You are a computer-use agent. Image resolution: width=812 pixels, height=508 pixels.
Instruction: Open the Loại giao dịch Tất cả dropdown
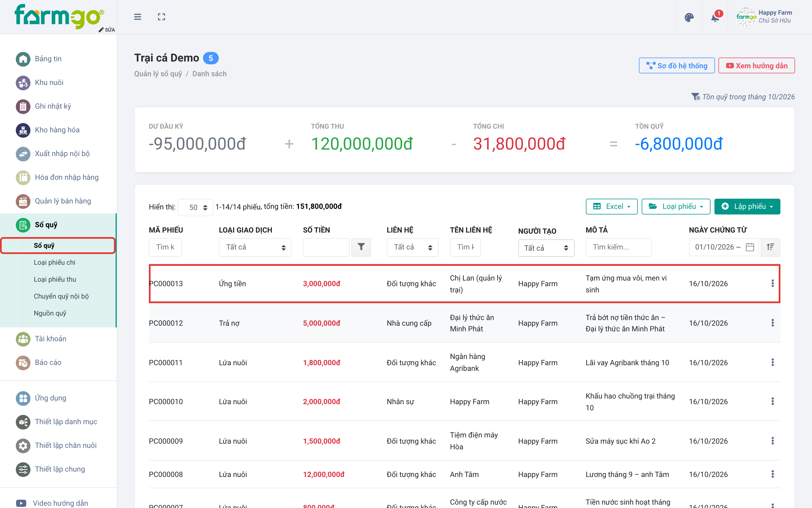click(x=255, y=247)
